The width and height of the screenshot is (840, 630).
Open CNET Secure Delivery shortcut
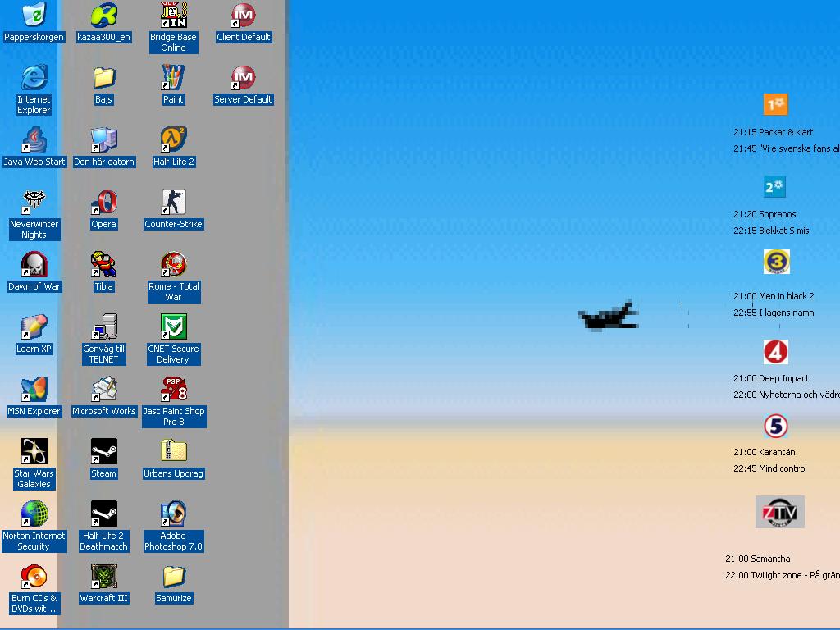[x=174, y=326]
